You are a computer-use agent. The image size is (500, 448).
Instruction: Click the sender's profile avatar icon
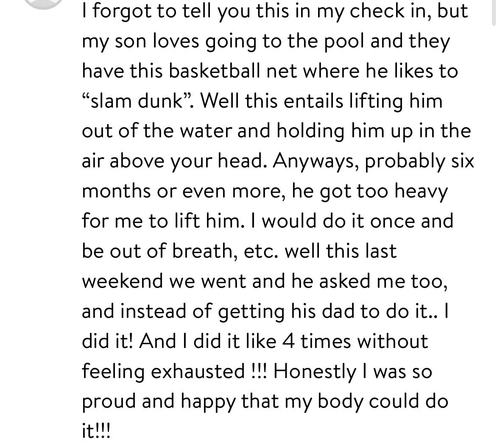(43, 4)
